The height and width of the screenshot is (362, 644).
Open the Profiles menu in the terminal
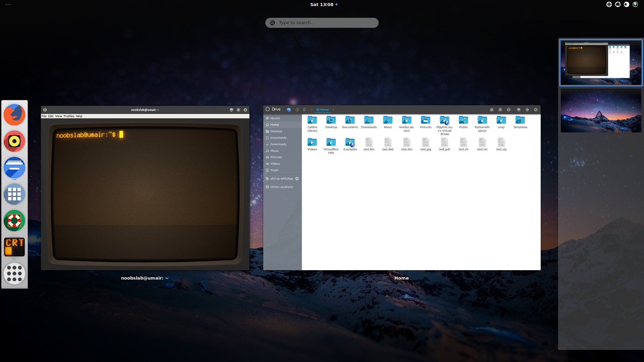69,116
